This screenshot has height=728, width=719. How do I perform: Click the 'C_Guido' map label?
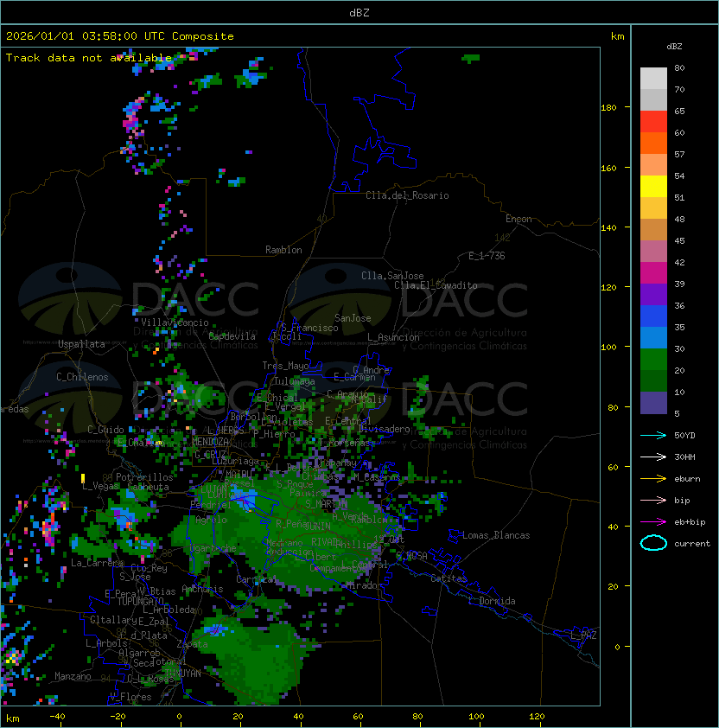click(x=105, y=430)
